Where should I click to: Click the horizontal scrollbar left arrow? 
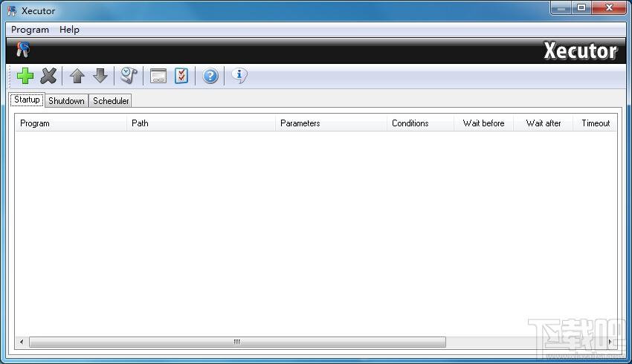click(x=22, y=342)
